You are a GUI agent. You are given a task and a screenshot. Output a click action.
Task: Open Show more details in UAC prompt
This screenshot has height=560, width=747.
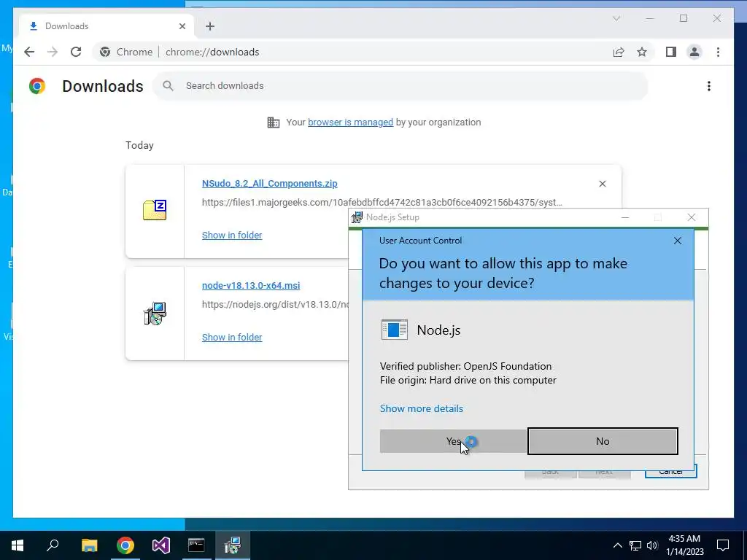pyautogui.click(x=421, y=408)
